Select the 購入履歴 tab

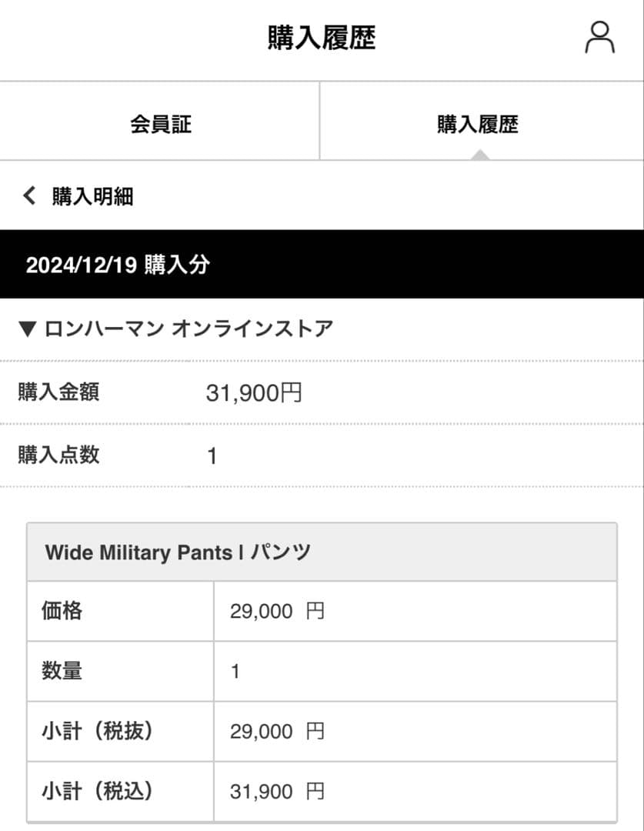tap(478, 123)
